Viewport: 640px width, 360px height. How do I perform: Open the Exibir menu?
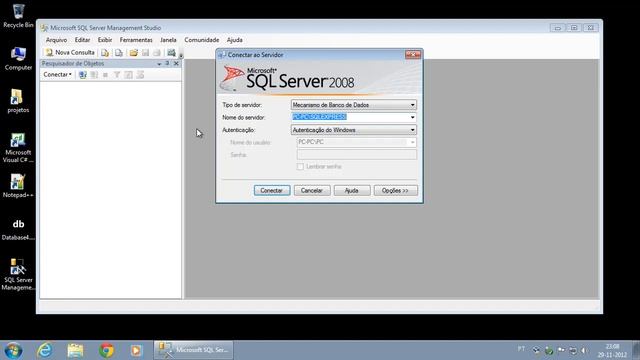click(x=105, y=40)
